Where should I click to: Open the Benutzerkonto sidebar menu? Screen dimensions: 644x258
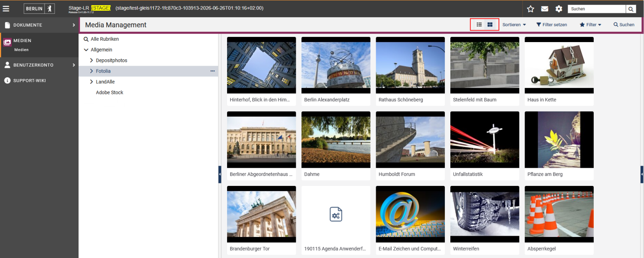[x=39, y=65]
